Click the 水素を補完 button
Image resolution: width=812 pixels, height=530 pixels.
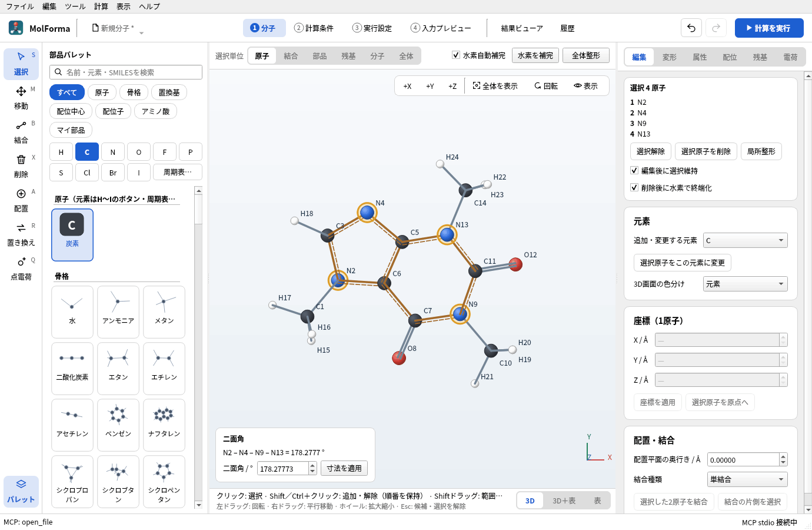coord(535,55)
